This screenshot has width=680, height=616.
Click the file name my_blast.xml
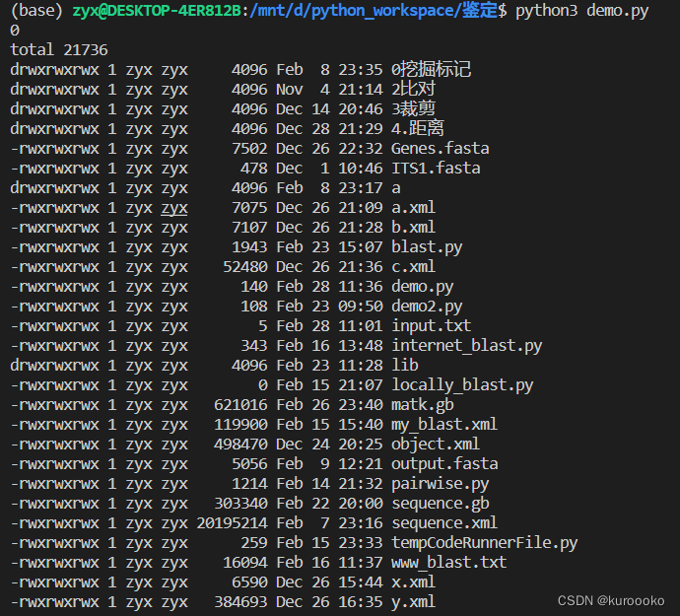point(444,424)
